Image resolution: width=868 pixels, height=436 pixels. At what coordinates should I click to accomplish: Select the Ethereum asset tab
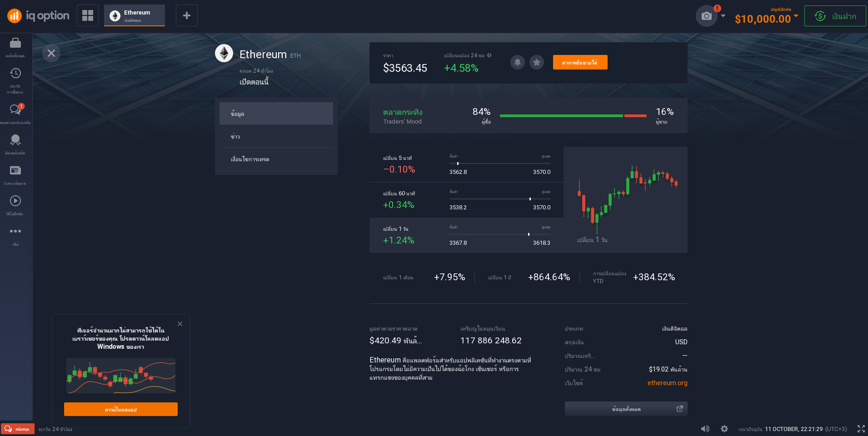coord(135,15)
